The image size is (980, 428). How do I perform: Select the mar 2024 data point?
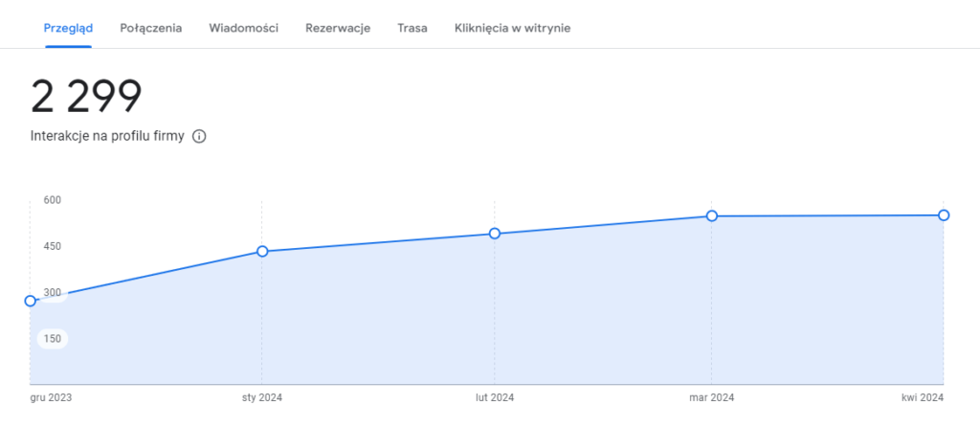pos(711,215)
